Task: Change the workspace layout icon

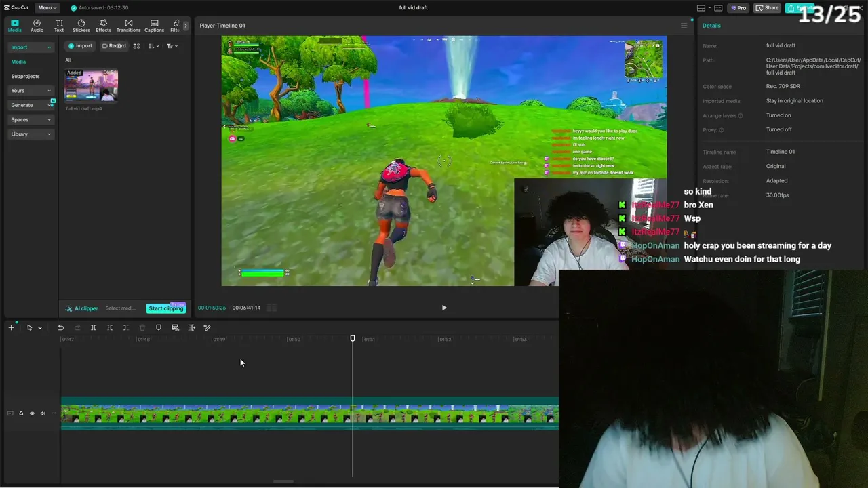Action: click(x=701, y=8)
